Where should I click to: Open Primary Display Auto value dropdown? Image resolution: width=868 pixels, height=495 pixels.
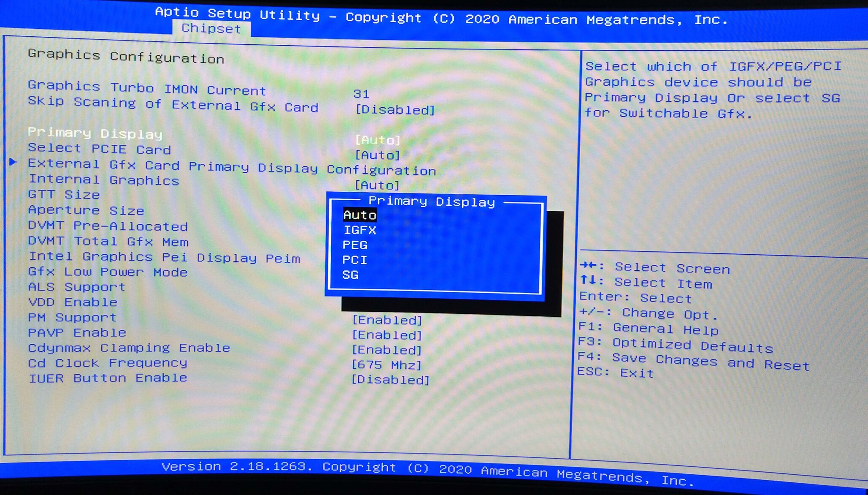click(x=377, y=140)
